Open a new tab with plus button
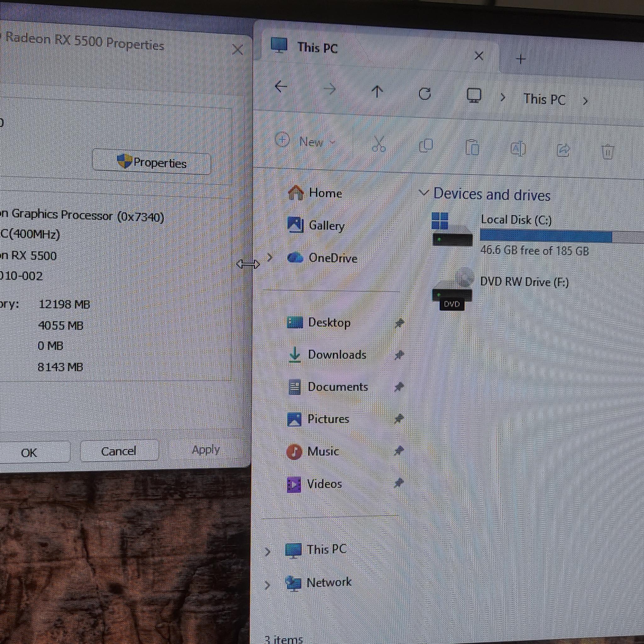Viewport: 644px width, 644px height. (521, 59)
